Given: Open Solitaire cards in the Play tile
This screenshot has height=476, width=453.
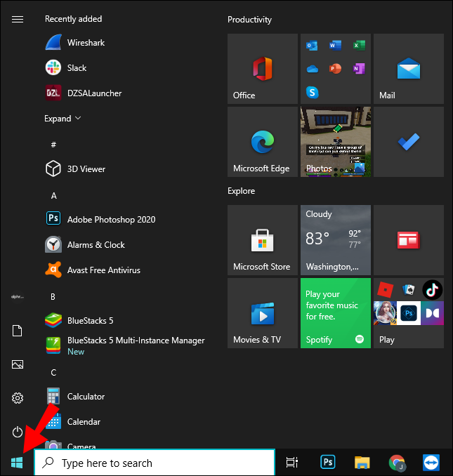Looking at the screenshot, I should (409, 290).
